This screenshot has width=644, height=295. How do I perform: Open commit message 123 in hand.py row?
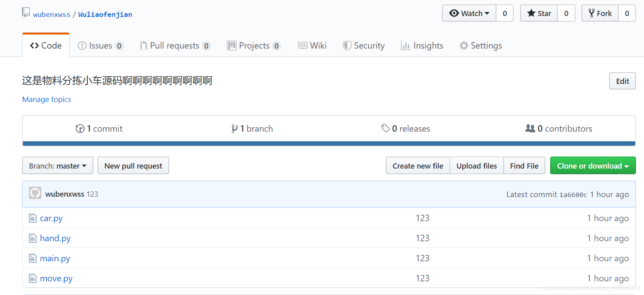click(423, 238)
